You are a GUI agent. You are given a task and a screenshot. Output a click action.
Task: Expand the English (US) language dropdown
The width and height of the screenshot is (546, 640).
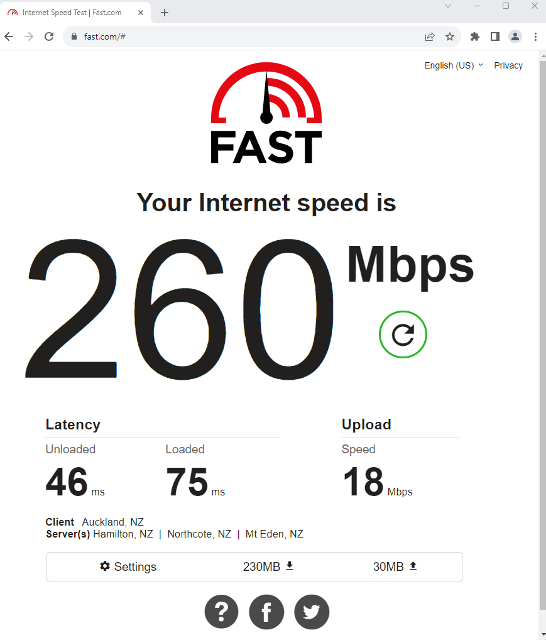[x=453, y=65]
